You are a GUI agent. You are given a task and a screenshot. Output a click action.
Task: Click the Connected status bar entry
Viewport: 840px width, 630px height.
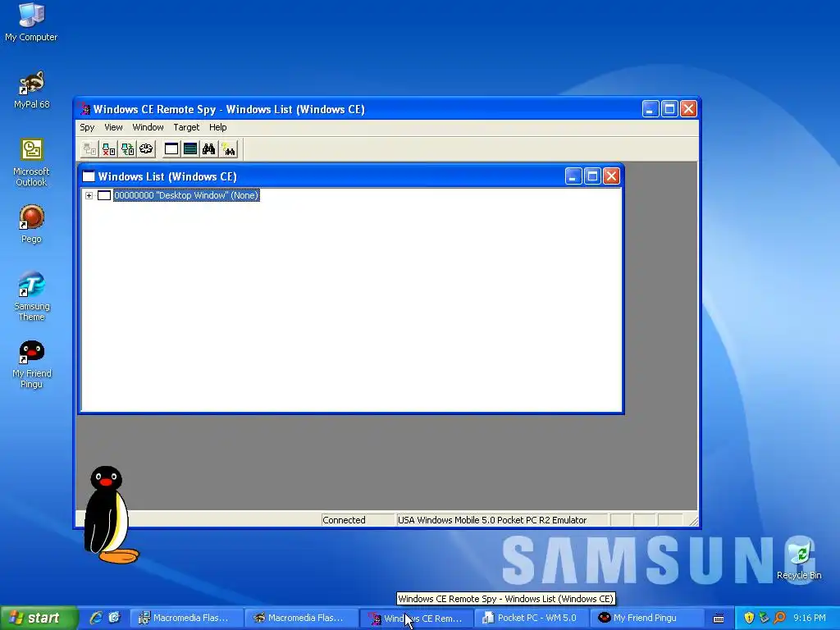tap(357, 520)
